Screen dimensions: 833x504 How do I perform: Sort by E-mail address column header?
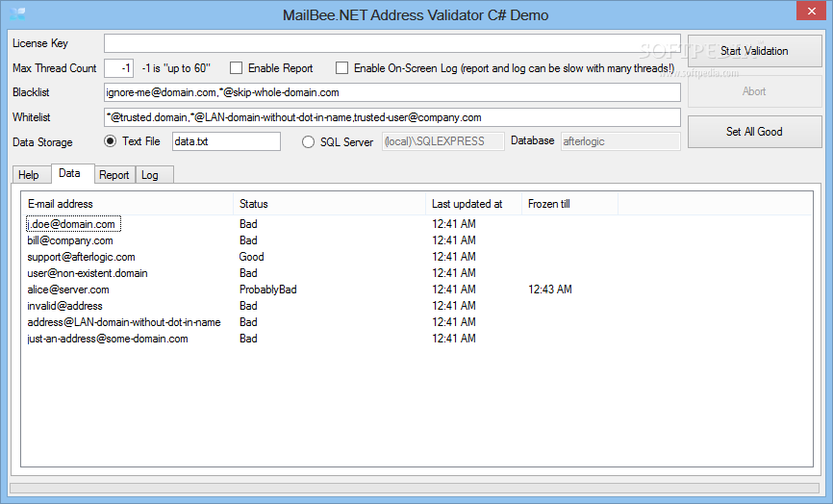128,204
